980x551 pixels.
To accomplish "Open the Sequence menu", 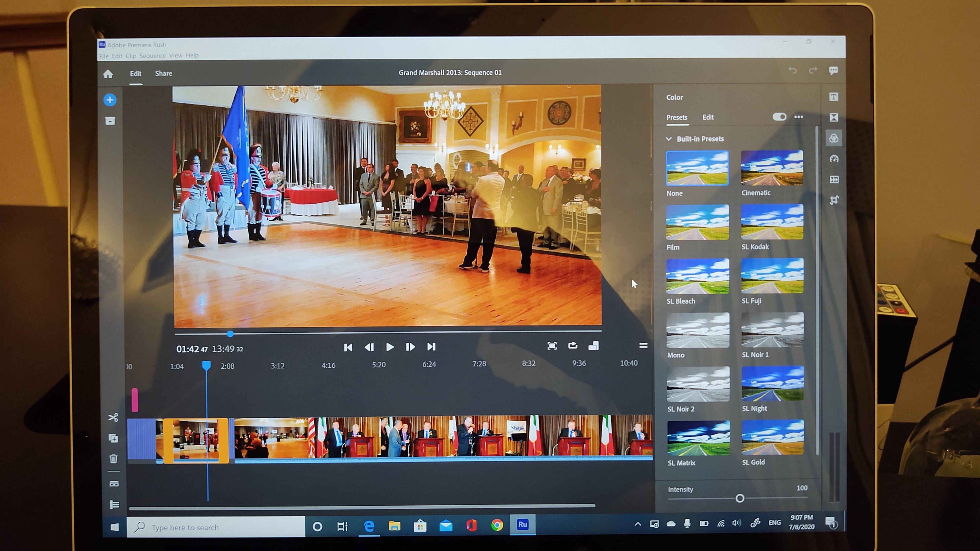I will point(153,56).
